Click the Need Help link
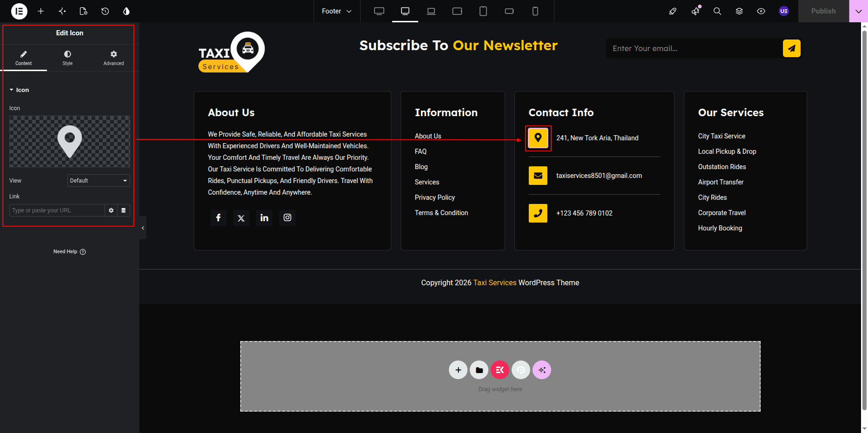The image size is (868, 433). tap(70, 252)
